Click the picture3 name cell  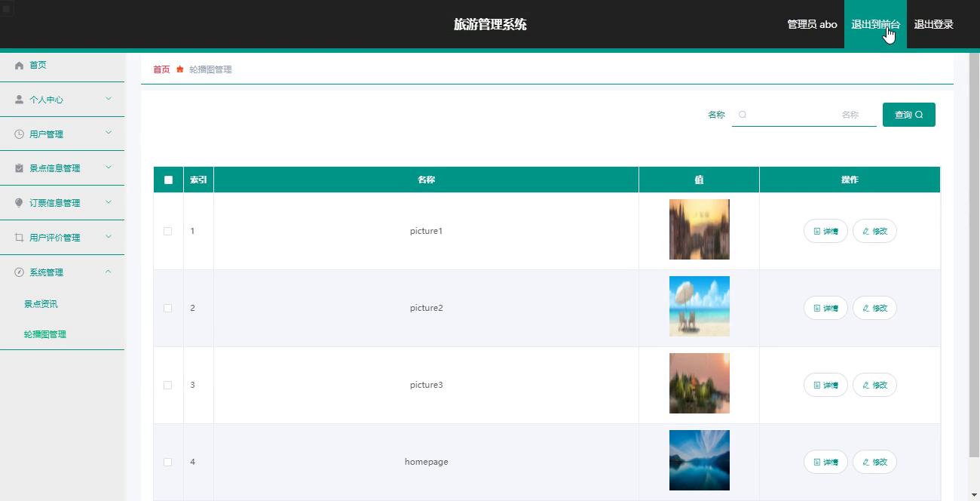[427, 385]
